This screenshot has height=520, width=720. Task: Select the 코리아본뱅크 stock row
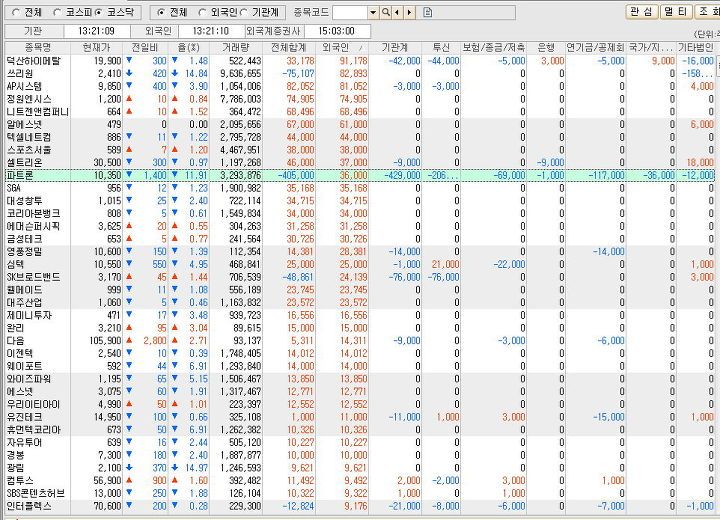click(360, 214)
